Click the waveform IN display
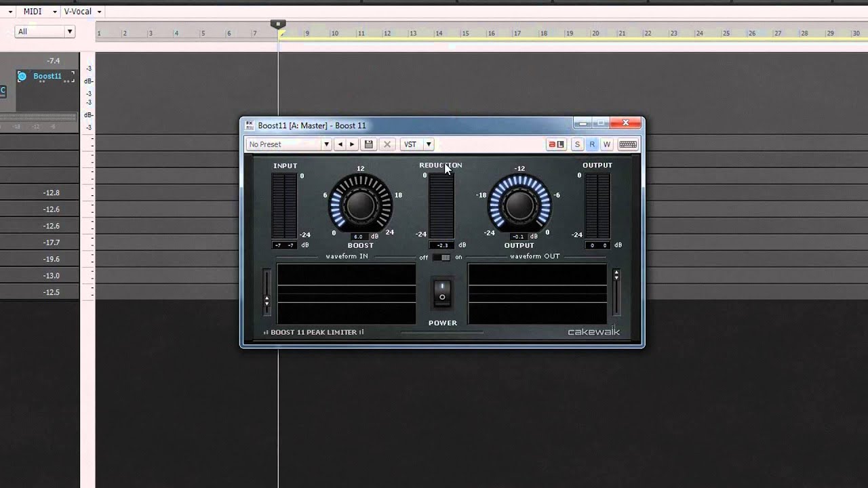 tap(346, 293)
